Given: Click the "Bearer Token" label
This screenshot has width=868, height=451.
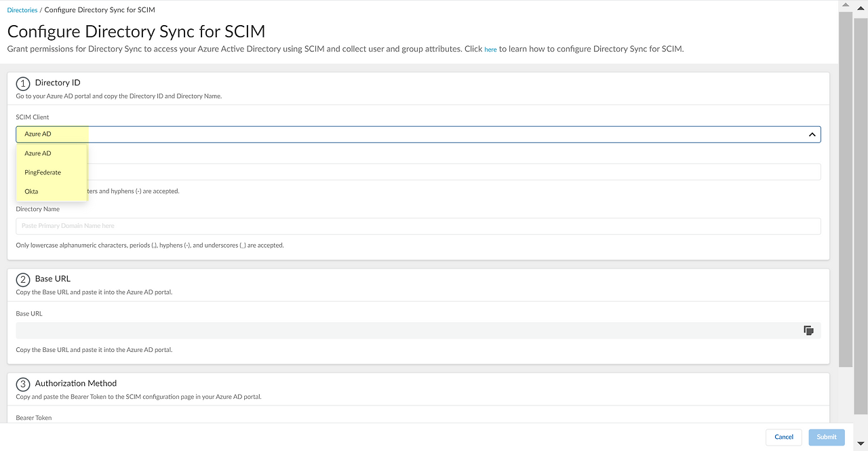Looking at the screenshot, I should (34, 418).
